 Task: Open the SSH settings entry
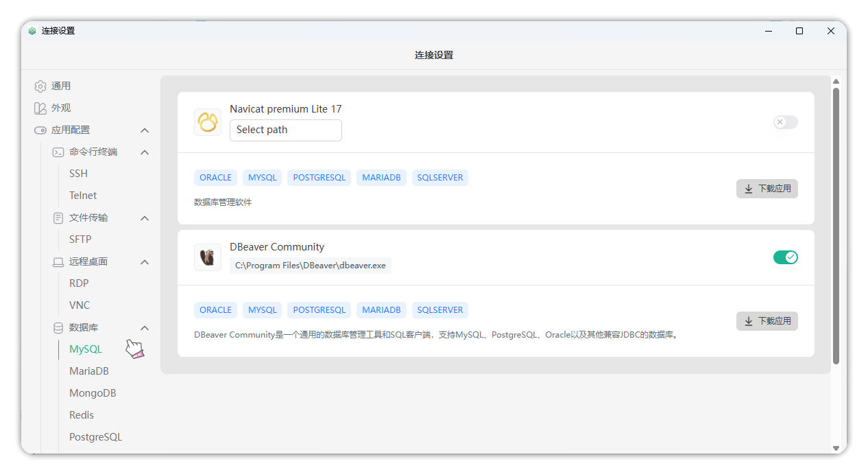pos(78,174)
